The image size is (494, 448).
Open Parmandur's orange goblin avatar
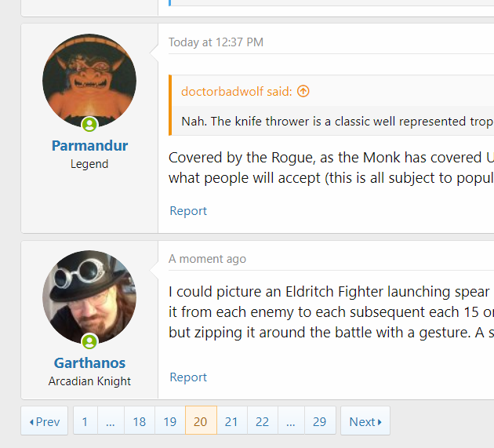89,81
